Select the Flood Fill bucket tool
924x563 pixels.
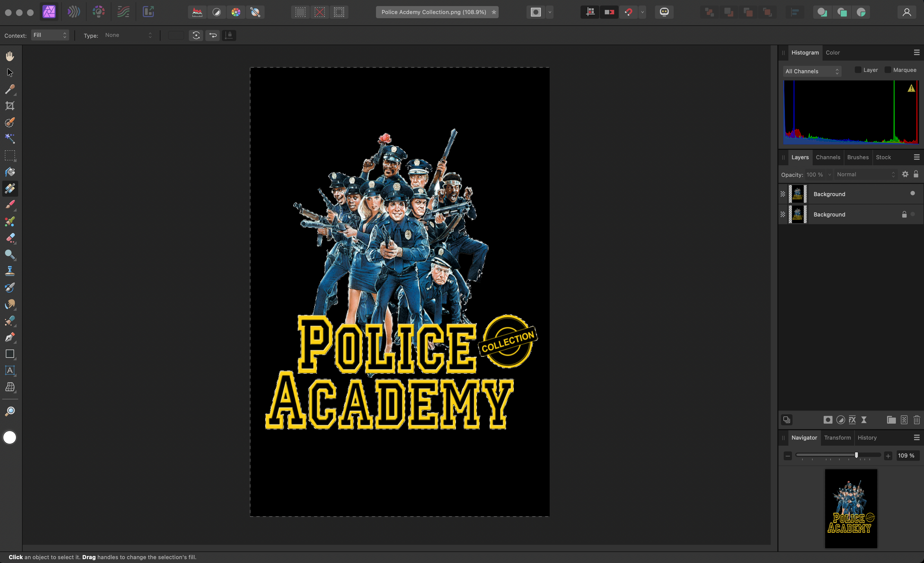click(x=10, y=172)
